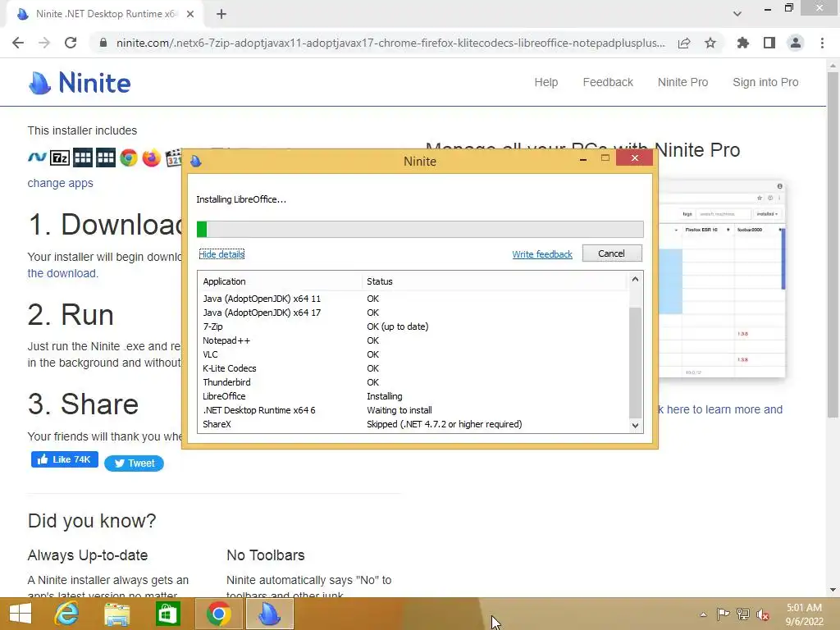This screenshot has width=840, height=630.
Task: Click the share page icon in address bar
Action: tap(684, 43)
